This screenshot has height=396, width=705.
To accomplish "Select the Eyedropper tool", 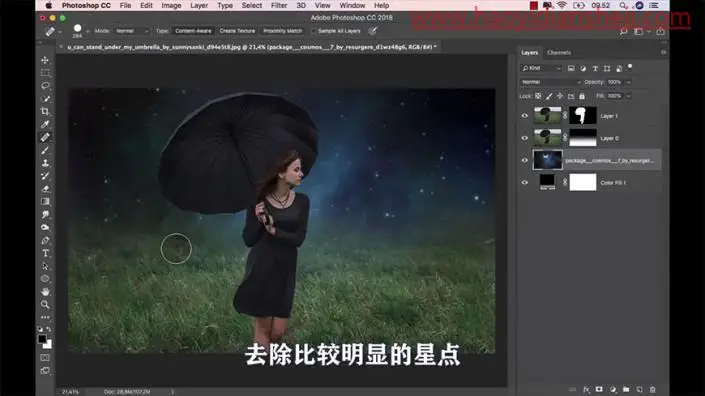I will click(45, 124).
